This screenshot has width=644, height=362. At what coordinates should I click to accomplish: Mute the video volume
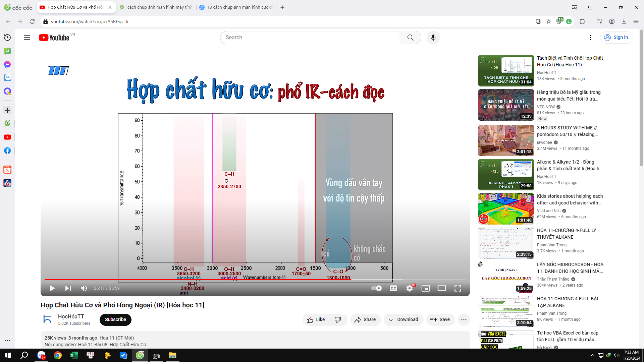84,288
